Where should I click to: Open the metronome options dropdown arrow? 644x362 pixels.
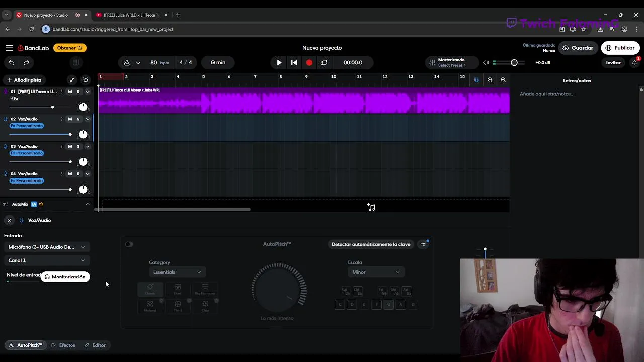coord(138,63)
